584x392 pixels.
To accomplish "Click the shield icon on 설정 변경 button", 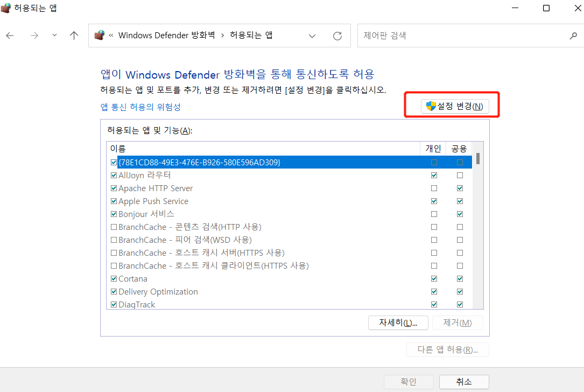I will [431, 106].
